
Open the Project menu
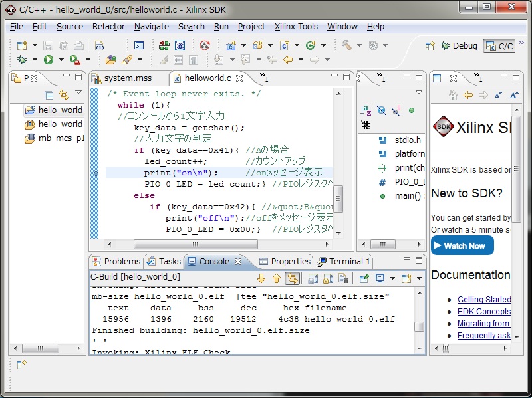tap(251, 27)
